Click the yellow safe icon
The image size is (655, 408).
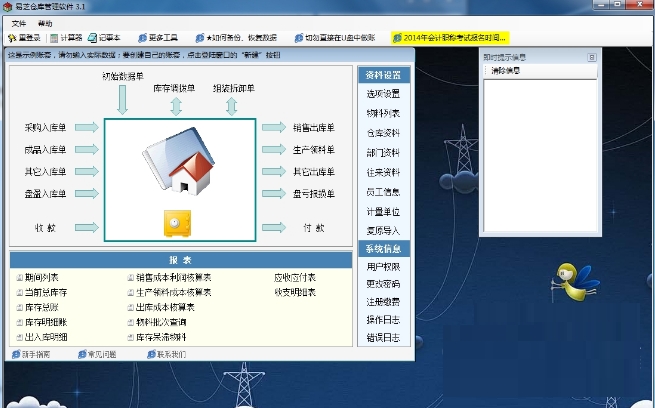click(177, 223)
